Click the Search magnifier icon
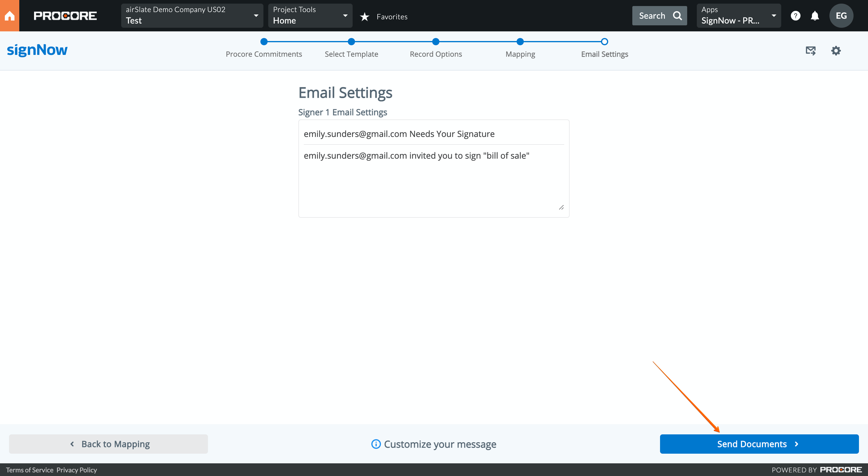The width and height of the screenshot is (868, 476). (677, 15)
